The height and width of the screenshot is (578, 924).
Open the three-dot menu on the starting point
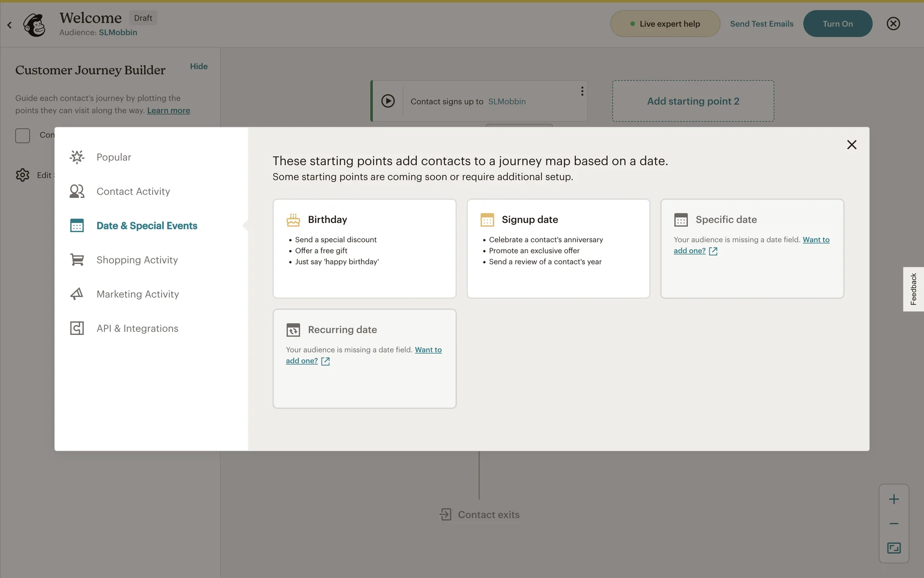(582, 91)
